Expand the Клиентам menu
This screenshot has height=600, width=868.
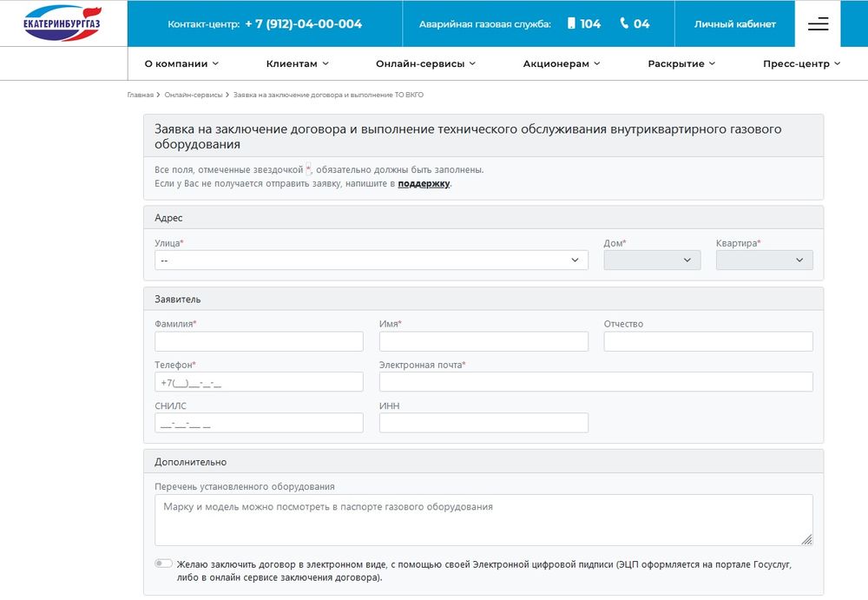(x=298, y=63)
